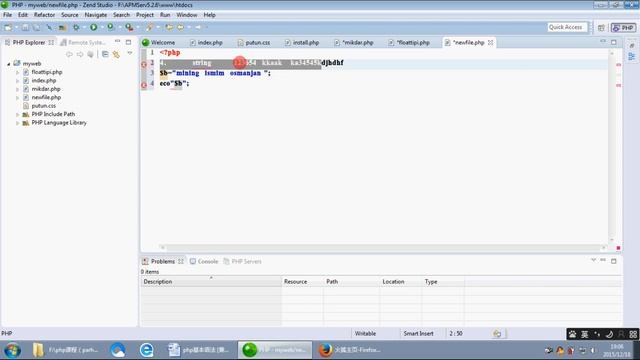Sort Problems by the Description column
Viewport: 640px width, 360px height.
point(211,282)
